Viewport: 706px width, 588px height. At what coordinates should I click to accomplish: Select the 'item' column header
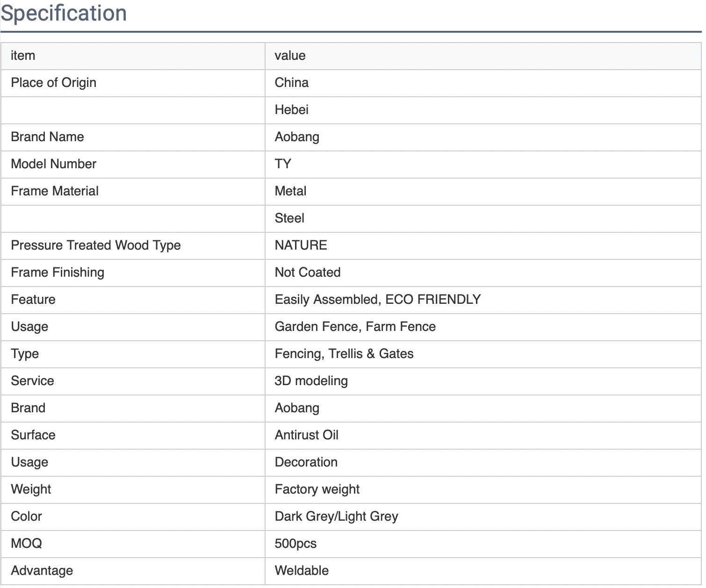(x=133, y=56)
